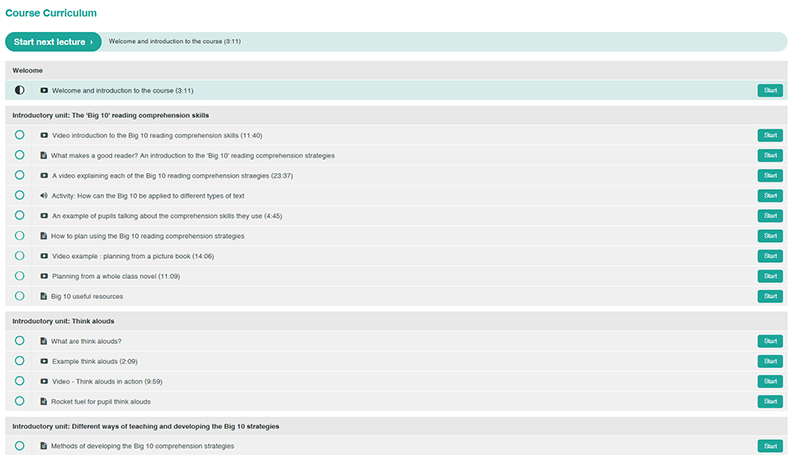The height and width of the screenshot is (455, 800).
Task: Toggle completion circle for How to plan
Action: coord(19,235)
